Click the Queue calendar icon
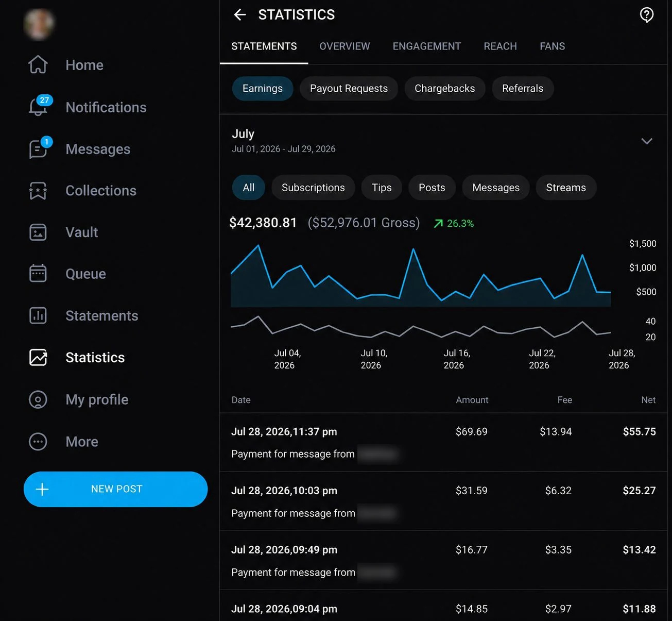The image size is (672, 621). 38,274
